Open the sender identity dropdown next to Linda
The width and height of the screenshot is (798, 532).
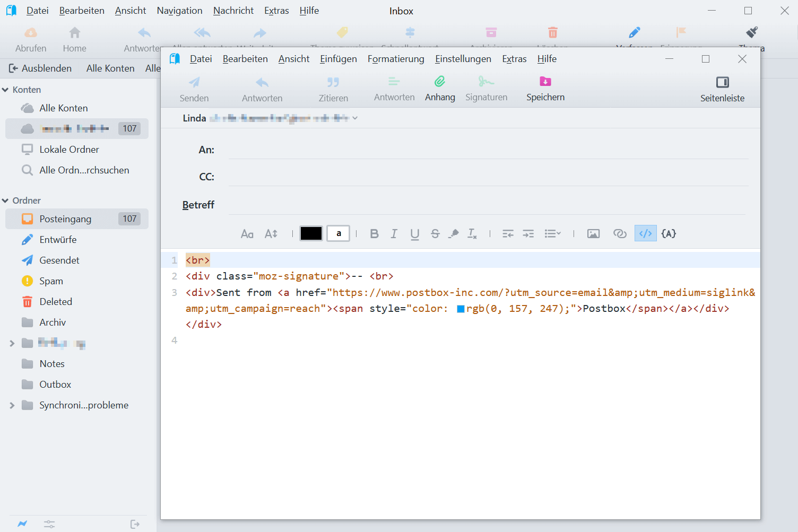point(355,118)
